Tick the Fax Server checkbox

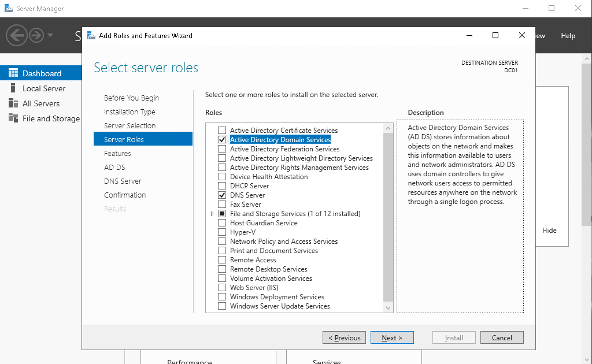(222, 205)
